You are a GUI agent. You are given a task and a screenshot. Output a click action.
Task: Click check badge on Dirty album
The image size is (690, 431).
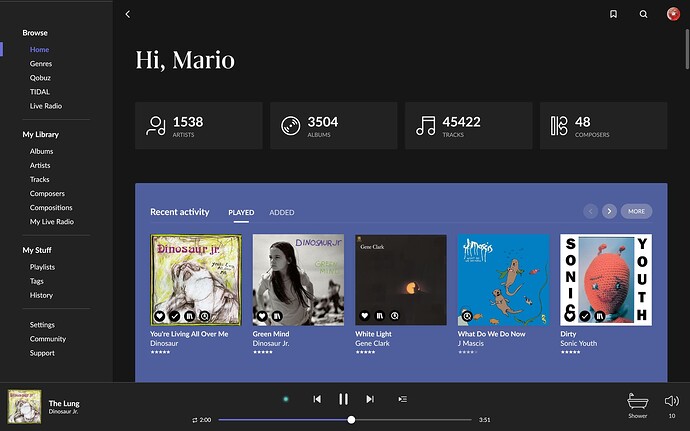coord(584,316)
